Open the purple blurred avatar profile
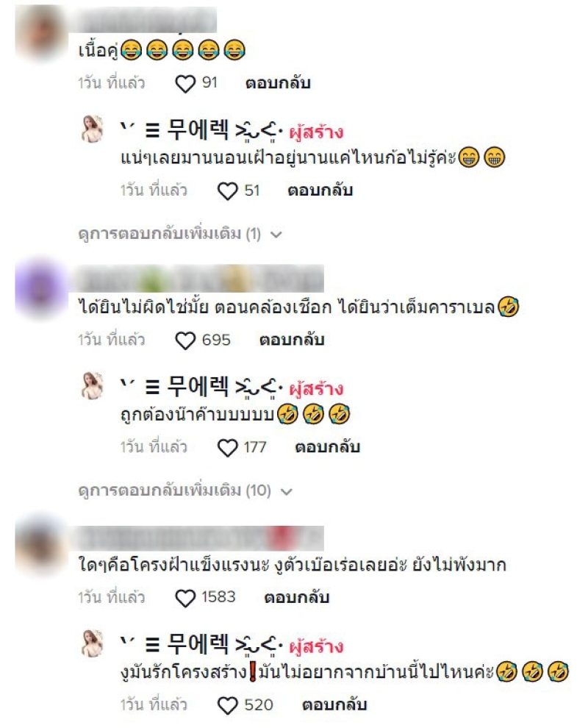588x728 pixels. pos(41,288)
